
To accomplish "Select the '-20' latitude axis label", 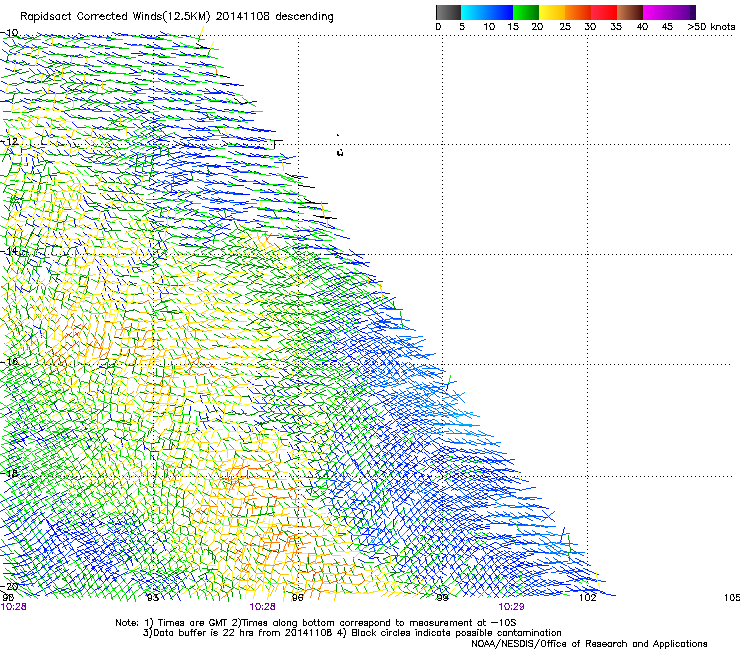I will 9,586.
